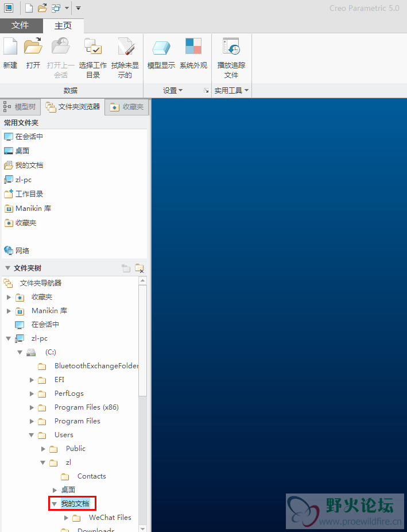Expand the Public folder node
This screenshot has height=532, width=407.
[x=43, y=449]
